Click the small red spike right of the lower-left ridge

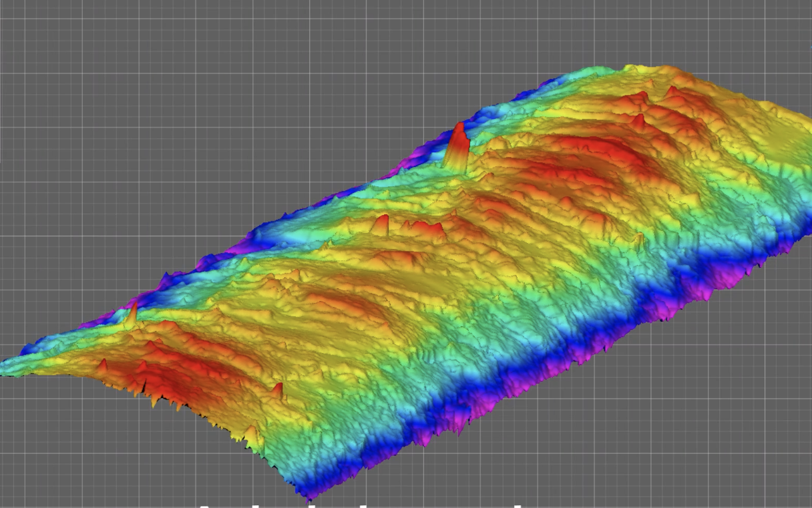[x=277, y=391]
